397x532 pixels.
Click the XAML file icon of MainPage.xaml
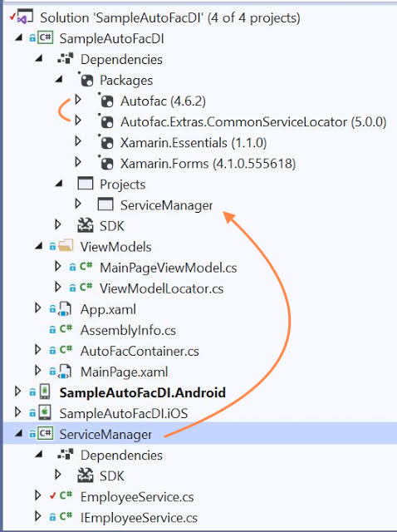(x=65, y=372)
